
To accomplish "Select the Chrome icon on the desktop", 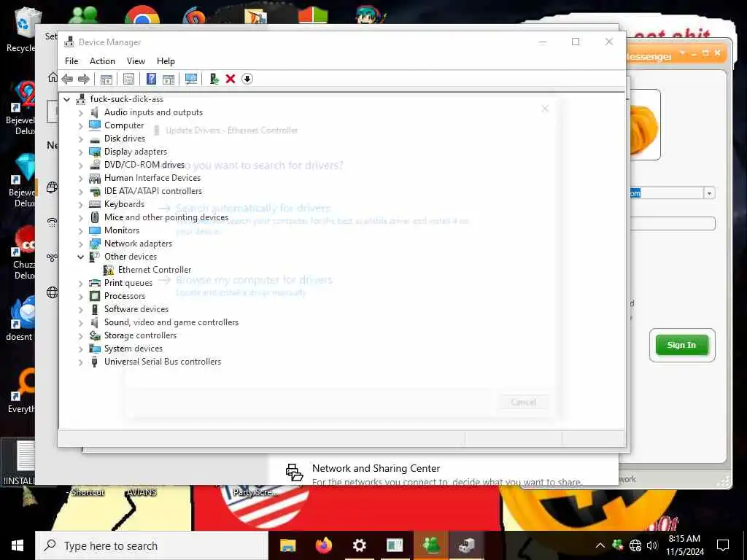I will (142, 15).
